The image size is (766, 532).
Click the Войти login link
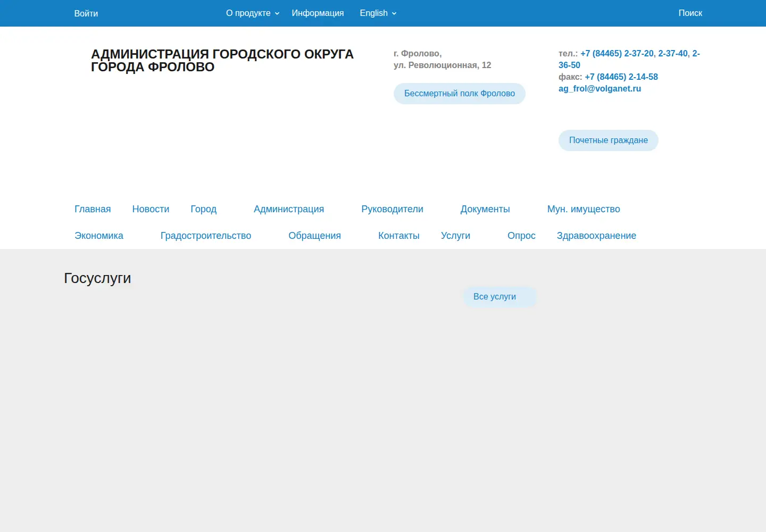coord(86,13)
